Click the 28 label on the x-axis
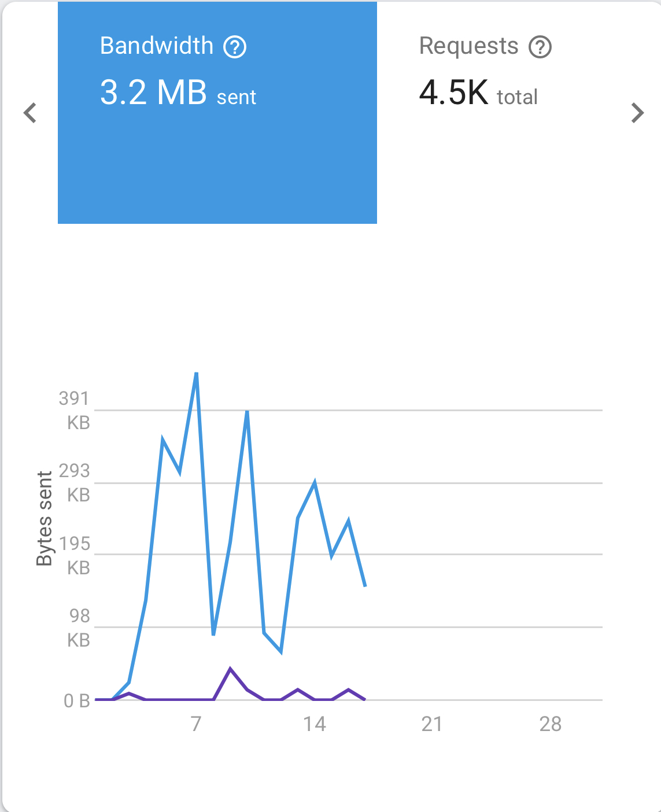 (x=550, y=724)
